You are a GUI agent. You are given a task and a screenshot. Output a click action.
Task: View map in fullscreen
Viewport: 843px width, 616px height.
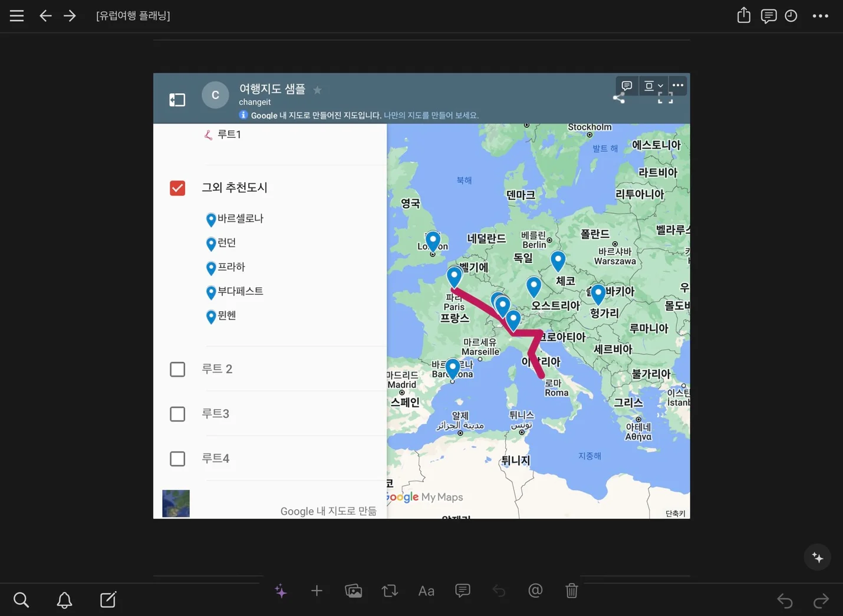point(666,98)
